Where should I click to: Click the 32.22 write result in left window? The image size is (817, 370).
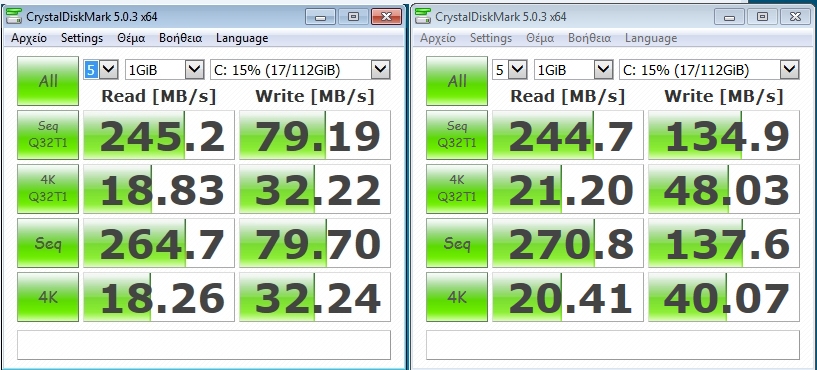point(315,189)
